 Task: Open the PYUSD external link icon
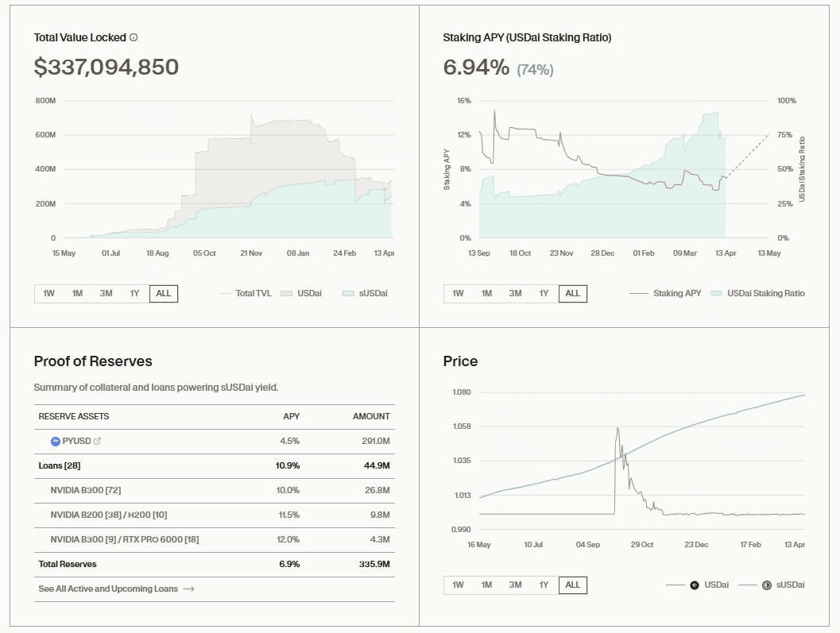[x=97, y=441]
